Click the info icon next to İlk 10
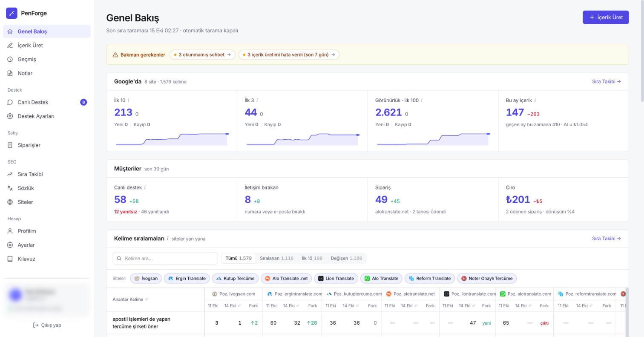Image resolution: width=644 pixels, height=337 pixels. (x=129, y=101)
